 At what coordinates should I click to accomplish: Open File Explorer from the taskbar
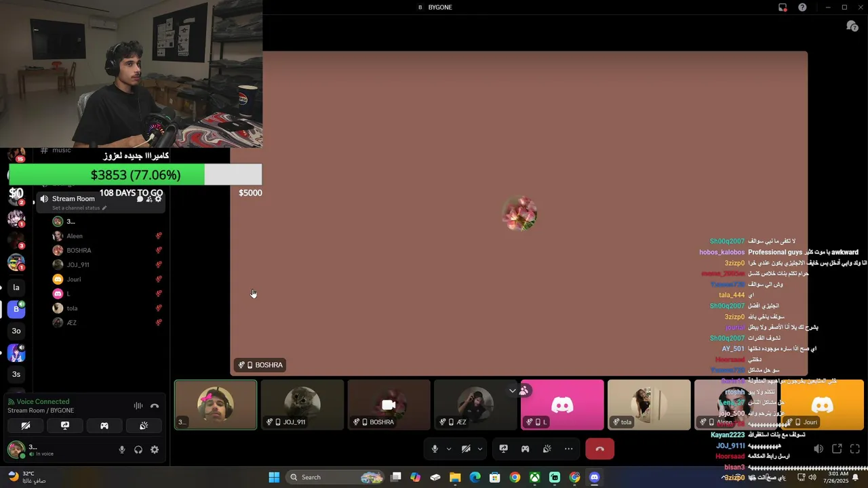coord(455,477)
